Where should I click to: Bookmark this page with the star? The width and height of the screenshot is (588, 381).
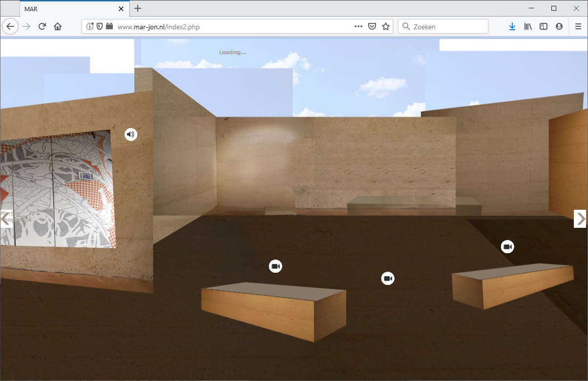pos(386,27)
